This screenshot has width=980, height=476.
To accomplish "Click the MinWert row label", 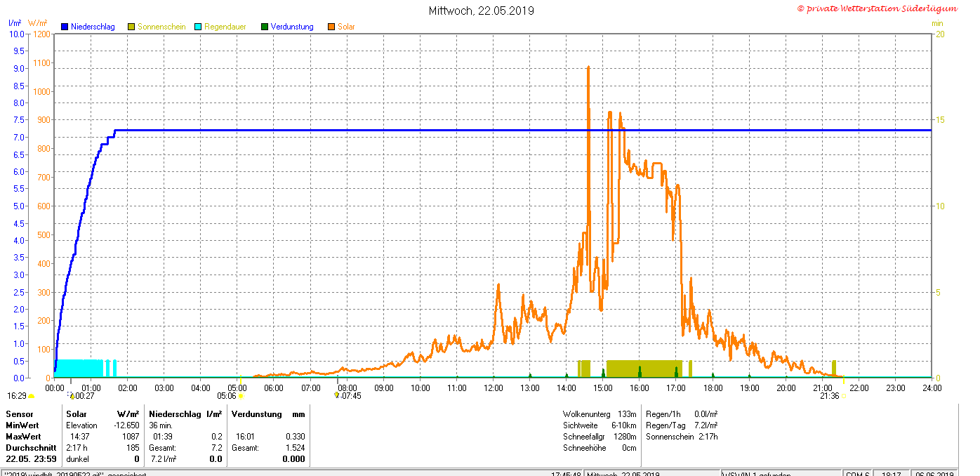I will click(x=22, y=425).
